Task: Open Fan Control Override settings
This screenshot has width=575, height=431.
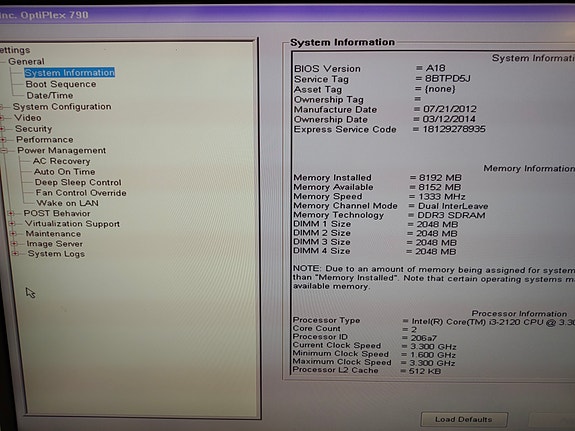Action: tap(81, 193)
